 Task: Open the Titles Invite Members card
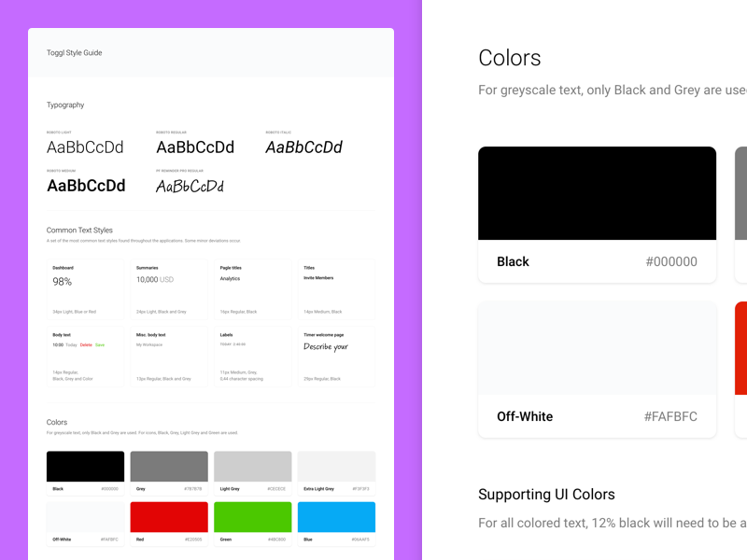pos(336,289)
